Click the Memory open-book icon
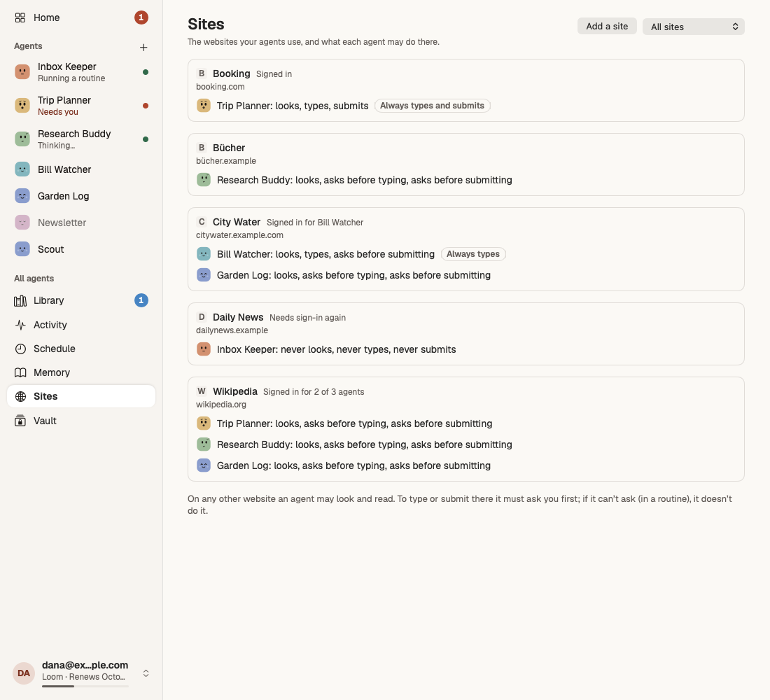 [20, 372]
